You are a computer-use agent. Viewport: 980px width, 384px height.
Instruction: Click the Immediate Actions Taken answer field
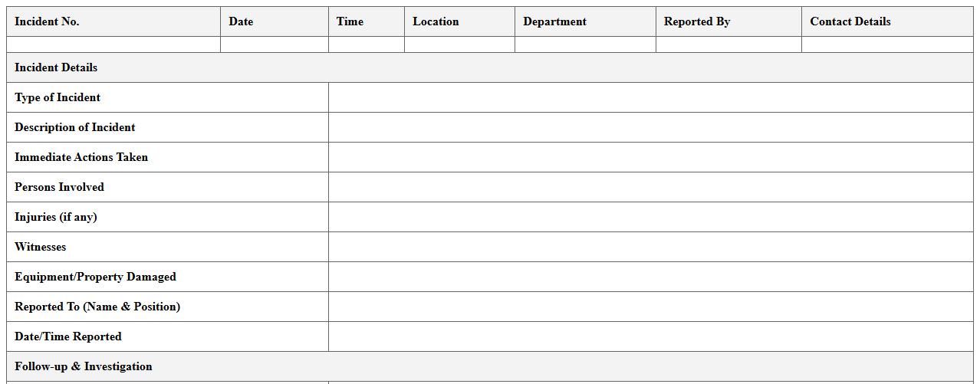pyautogui.click(x=650, y=157)
